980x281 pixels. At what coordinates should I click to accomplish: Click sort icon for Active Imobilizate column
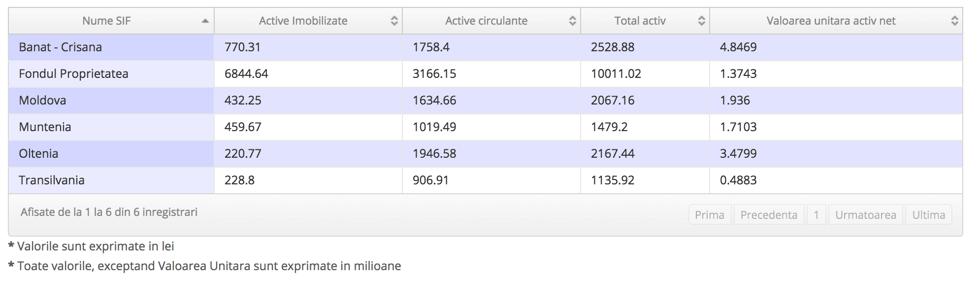pos(394,21)
